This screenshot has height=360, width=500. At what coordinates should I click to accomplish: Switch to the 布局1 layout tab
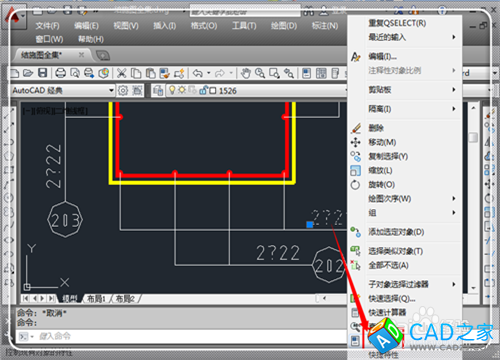(x=96, y=299)
